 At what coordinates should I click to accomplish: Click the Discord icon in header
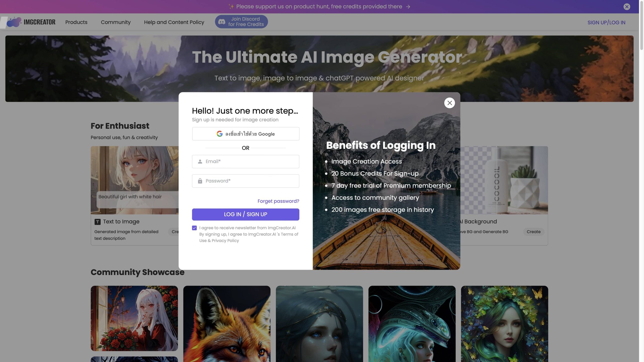point(222,22)
